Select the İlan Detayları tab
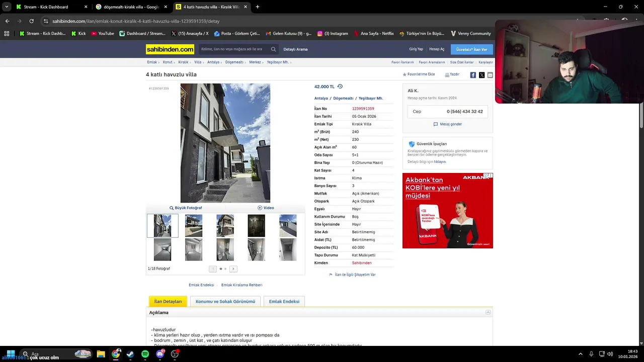 [168, 301]
